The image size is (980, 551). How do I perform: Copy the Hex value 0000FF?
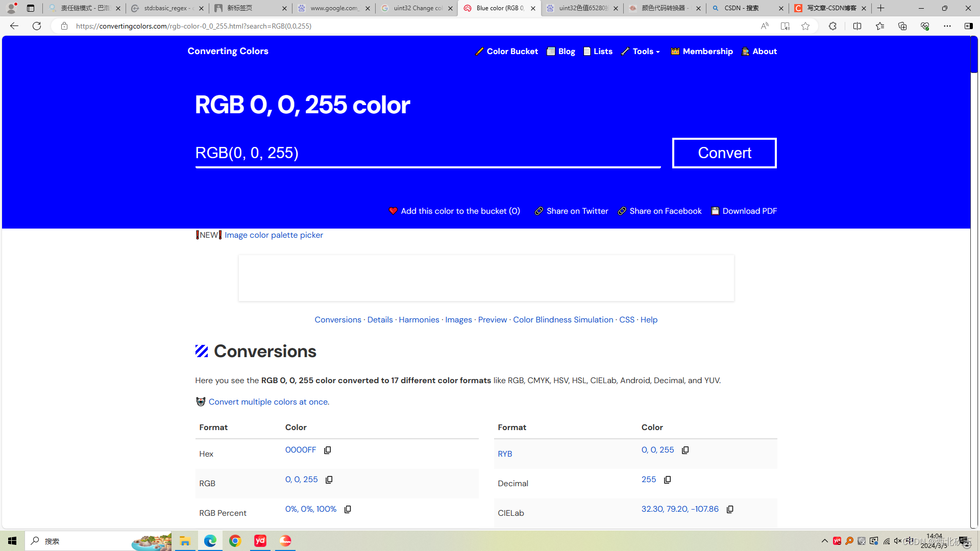click(327, 450)
